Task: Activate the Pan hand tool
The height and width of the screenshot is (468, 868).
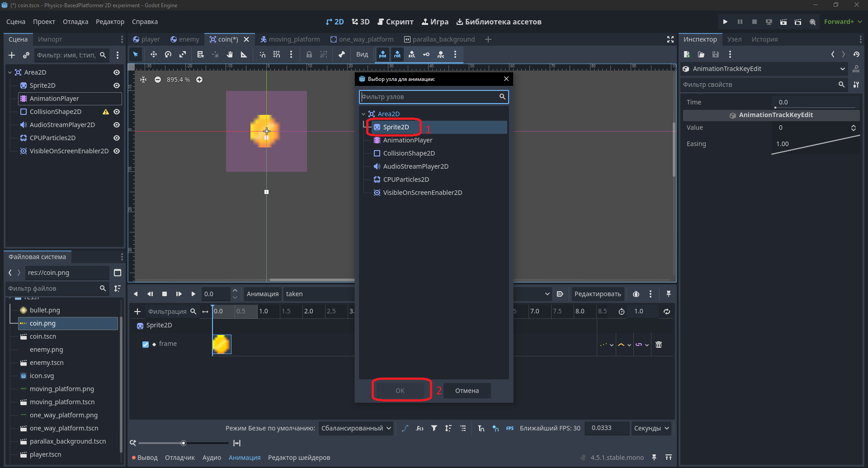Action: (230, 54)
